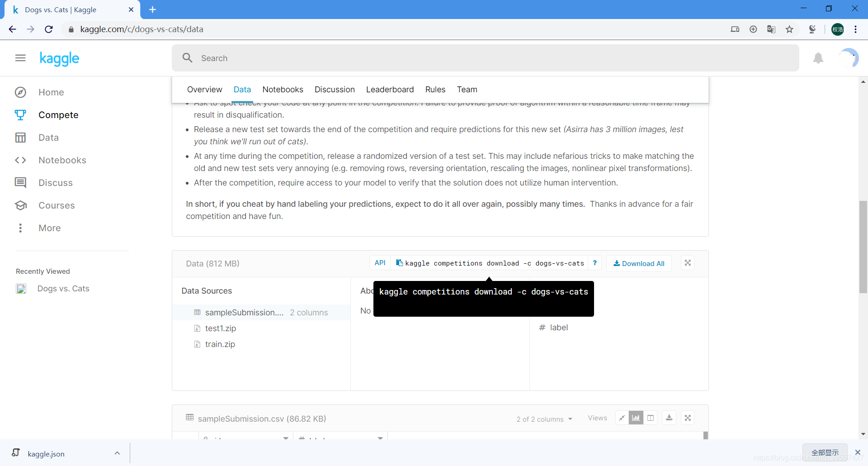Close the downloads bar
This screenshot has width=868, height=466.
(858, 452)
